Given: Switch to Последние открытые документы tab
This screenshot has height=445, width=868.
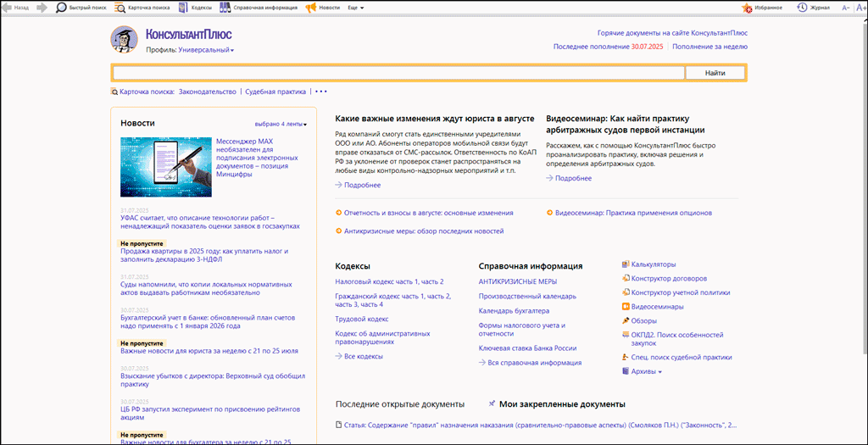Looking at the screenshot, I should (x=400, y=404).
